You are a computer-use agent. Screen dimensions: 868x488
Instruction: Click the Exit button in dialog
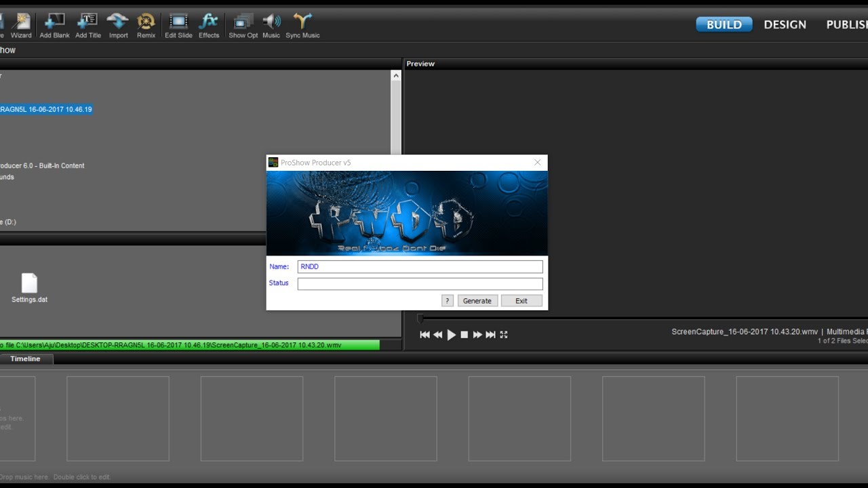pyautogui.click(x=521, y=301)
